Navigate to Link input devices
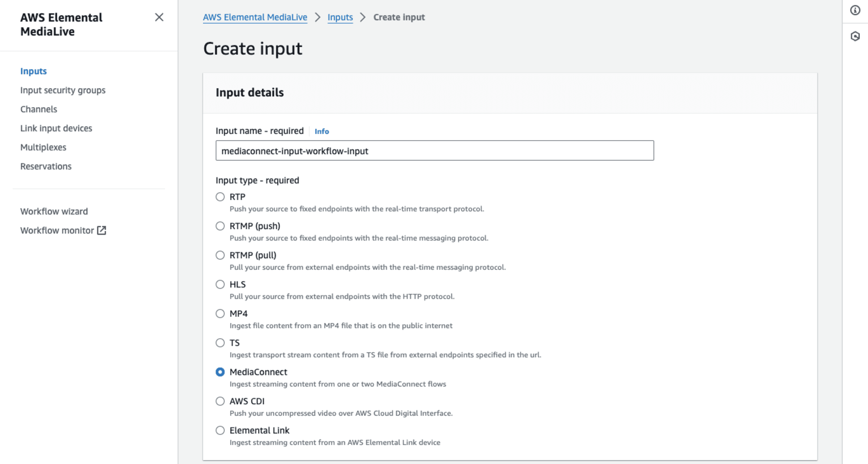This screenshot has width=868, height=464. coord(56,128)
